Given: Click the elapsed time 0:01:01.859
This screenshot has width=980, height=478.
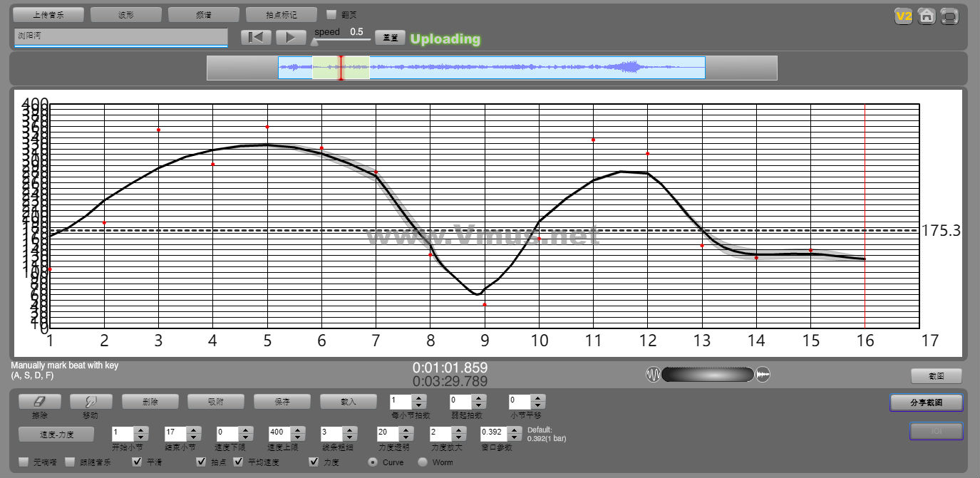Looking at the screenshot, I should [450, 368].
